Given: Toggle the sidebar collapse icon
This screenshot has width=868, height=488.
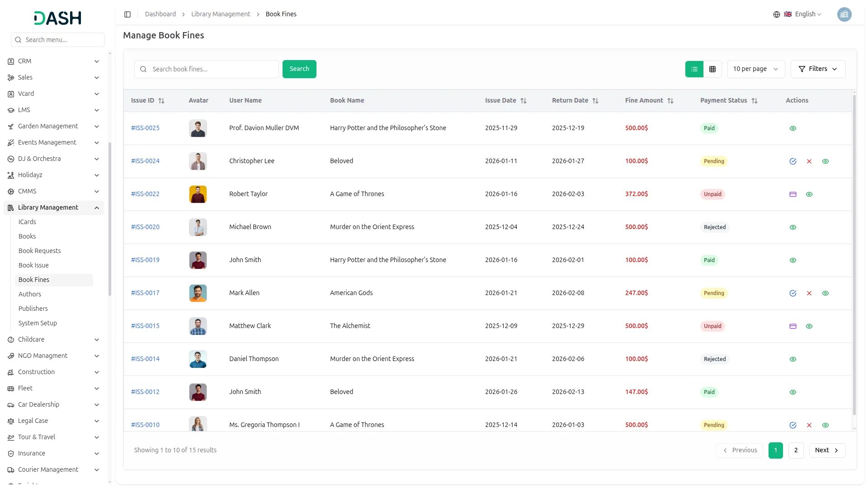Looking at the screenshot, I should [127, 14].
